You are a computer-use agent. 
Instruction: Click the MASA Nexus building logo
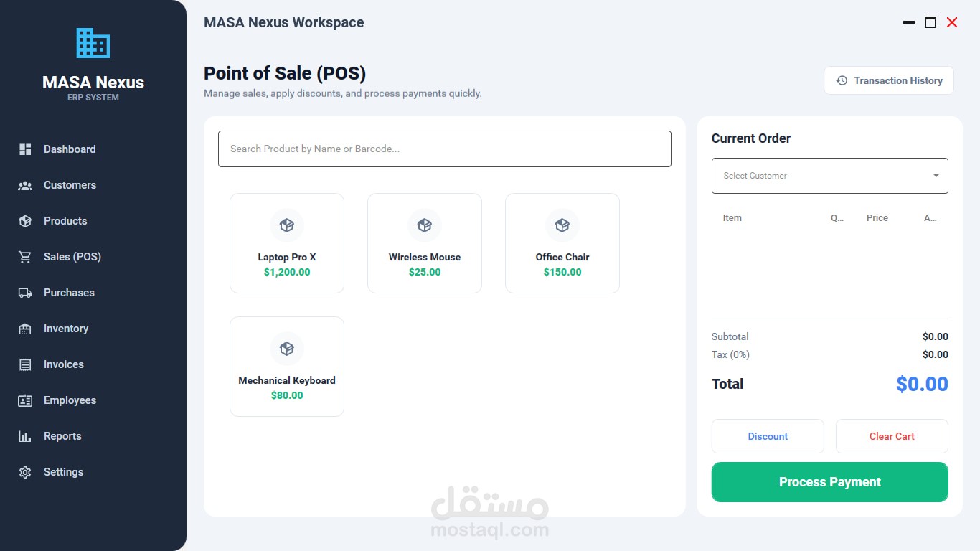click(x=93, y=43)
